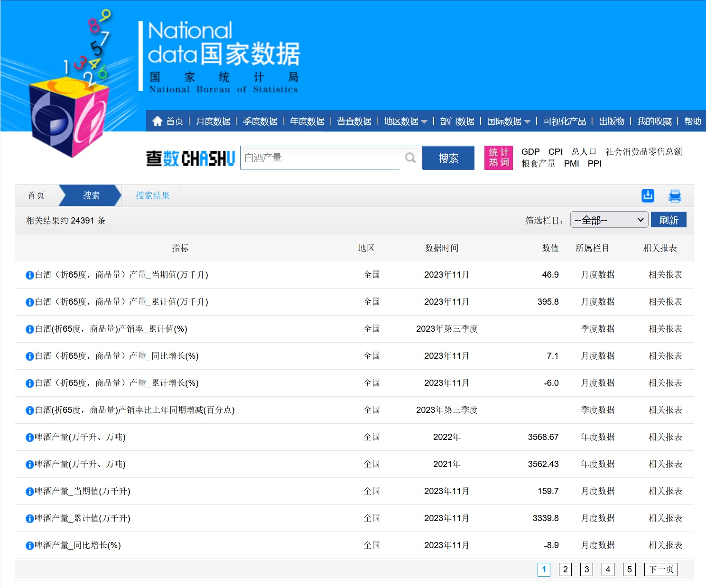Click the printer icon
The image size is (706, 588).
pos(675,196)
